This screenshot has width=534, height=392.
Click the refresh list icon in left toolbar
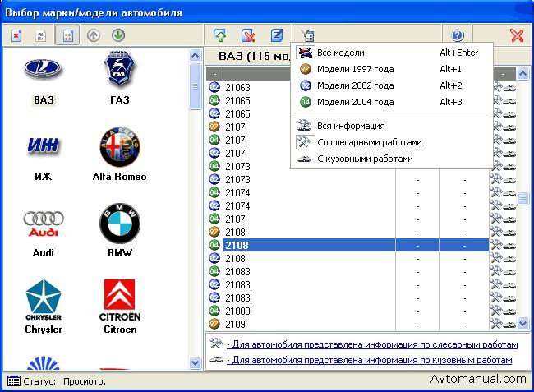[x=41, y=35]
